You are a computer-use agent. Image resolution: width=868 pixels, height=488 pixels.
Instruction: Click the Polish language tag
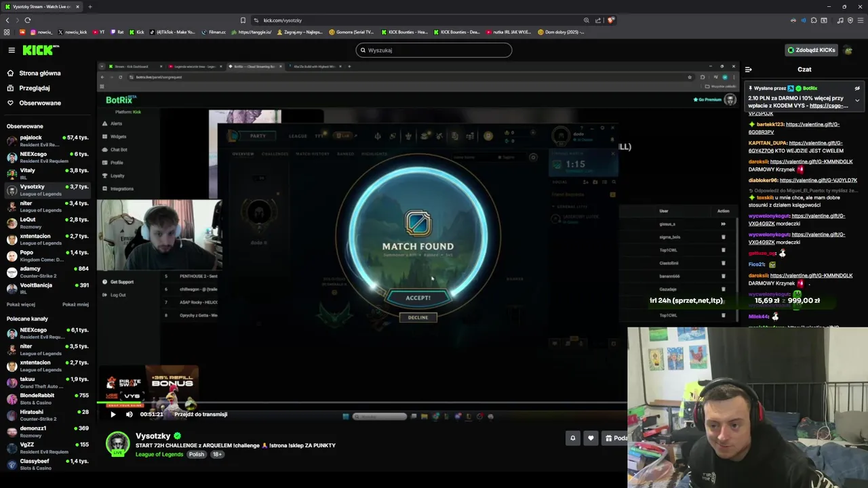click(197, 454)
